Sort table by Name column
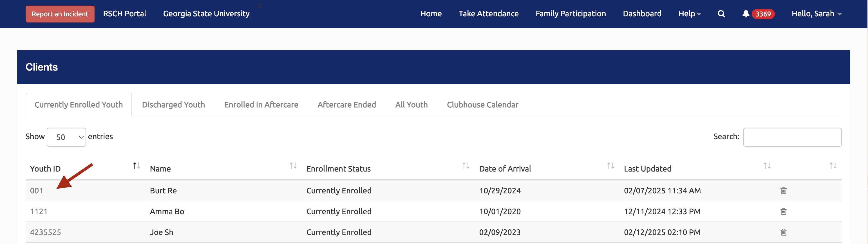The width and height of the screenshot is (868, 244). [x=160, y=169]
